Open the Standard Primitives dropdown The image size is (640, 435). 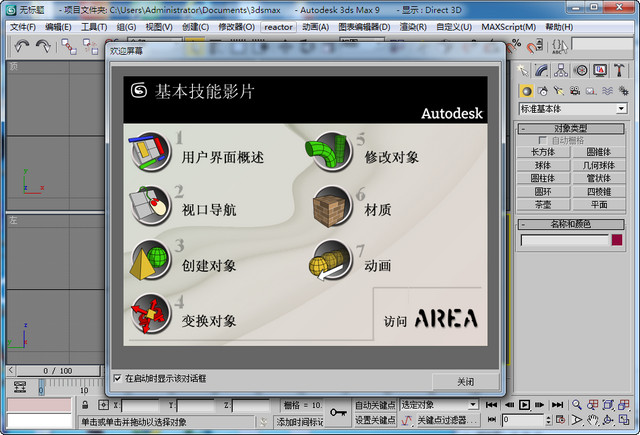[573, 108]
